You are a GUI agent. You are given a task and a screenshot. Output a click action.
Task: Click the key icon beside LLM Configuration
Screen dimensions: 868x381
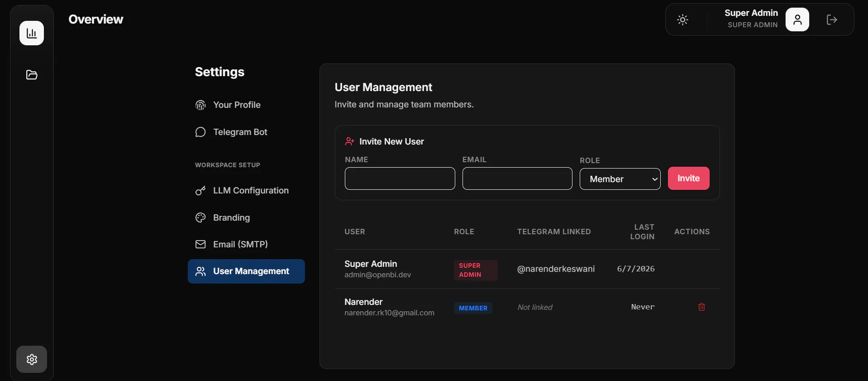tap(200, 191)
